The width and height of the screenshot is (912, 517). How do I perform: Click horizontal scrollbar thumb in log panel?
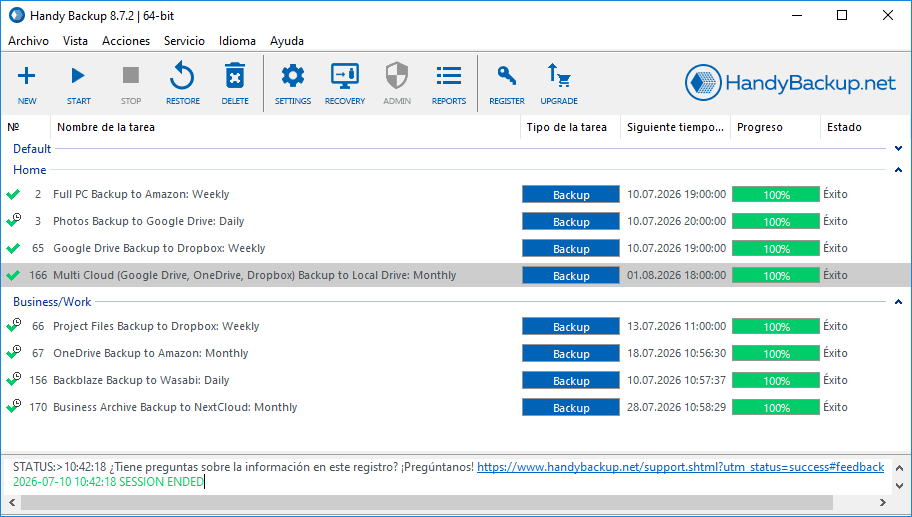427,502
